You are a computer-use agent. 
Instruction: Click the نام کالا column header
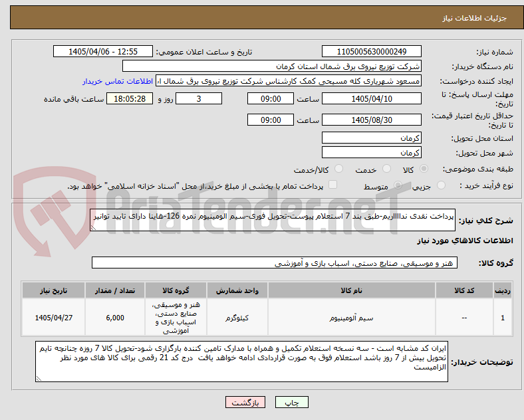tap(352, 290)
